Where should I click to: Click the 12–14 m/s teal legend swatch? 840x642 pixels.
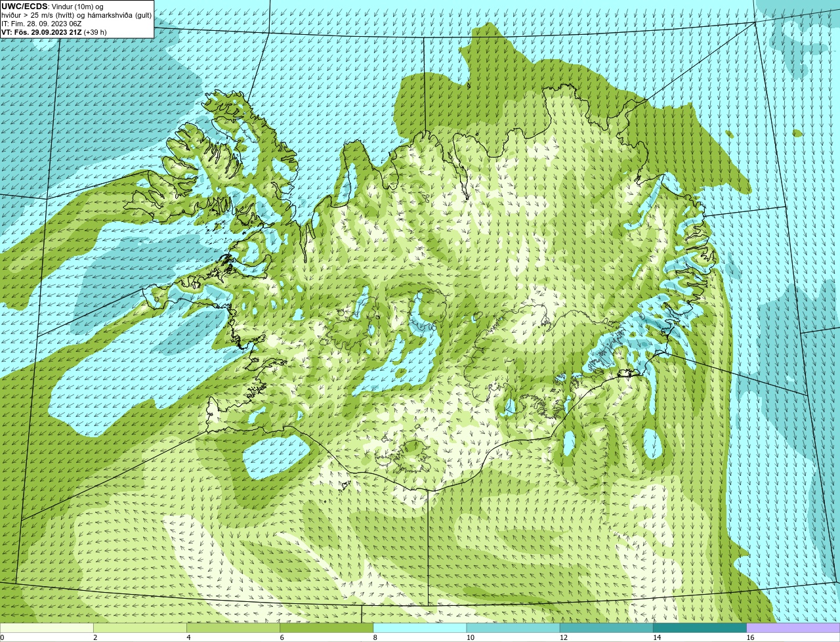pyautogui.click(x=606, y=628)
